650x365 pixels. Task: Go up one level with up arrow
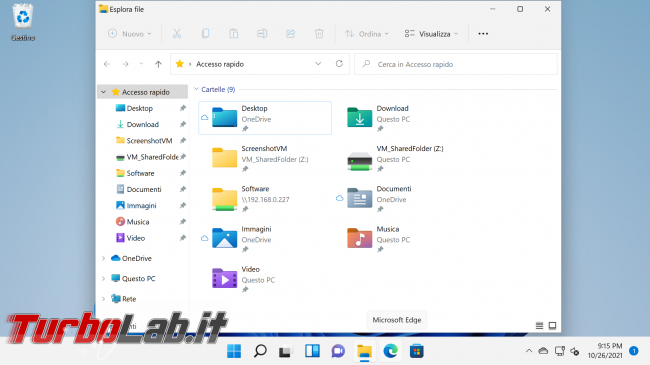[158, 64]
